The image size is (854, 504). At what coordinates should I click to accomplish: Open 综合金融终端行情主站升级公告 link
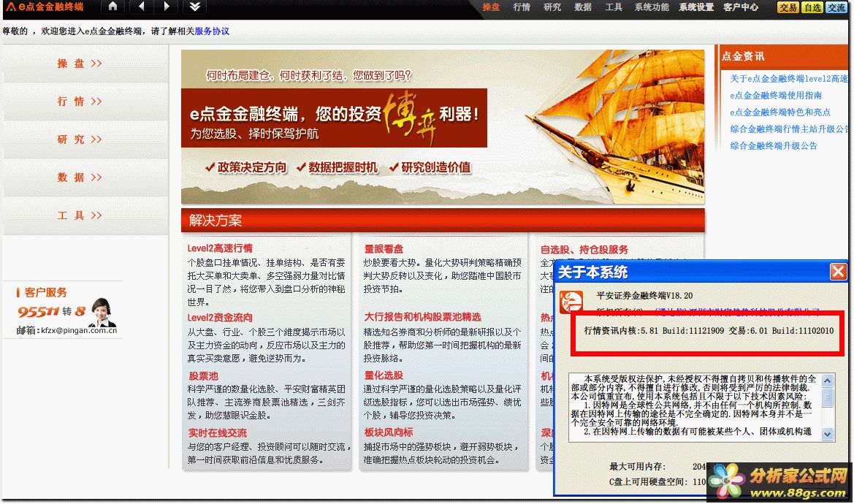click(789, 129)
